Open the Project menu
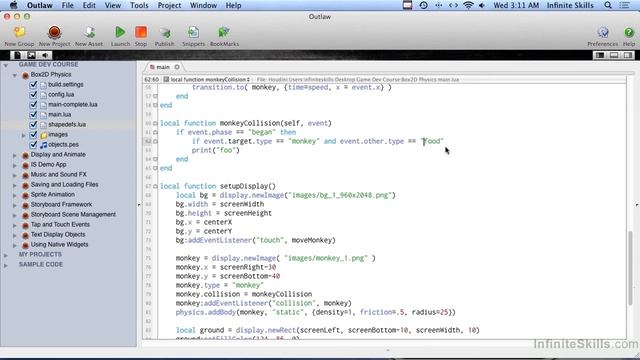 pyautogui.click(x=169, y=5)
